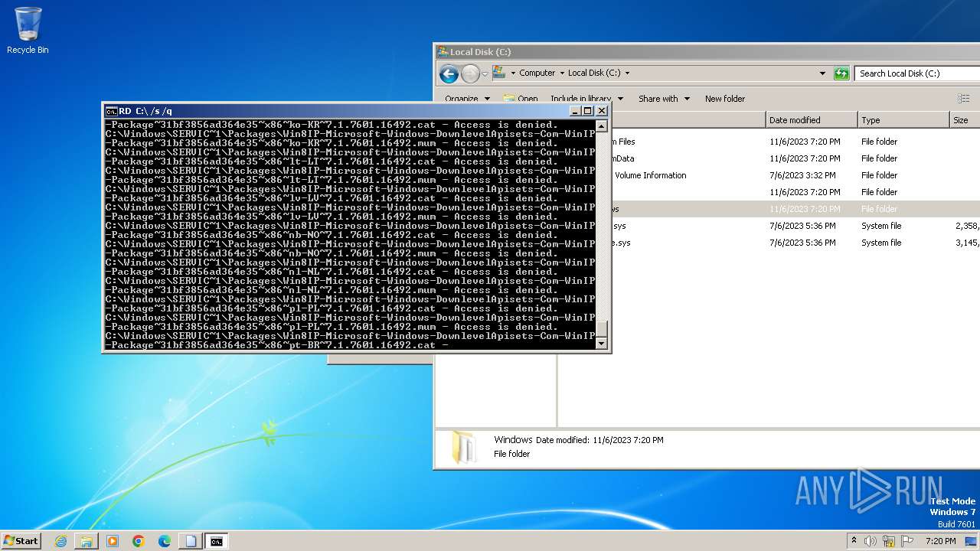The height and width of the screenshot is (551, 980).
Task: Select Local Disk (C:) breadcrumb segment
Action: point(594,73)
